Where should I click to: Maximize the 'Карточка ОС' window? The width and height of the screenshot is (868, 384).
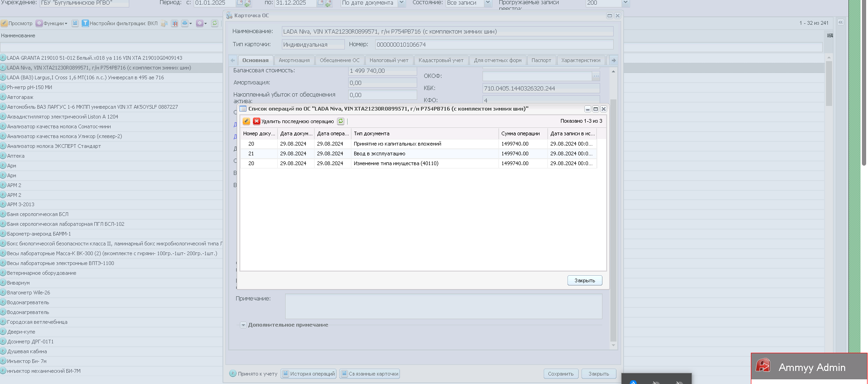tap(609, 15)
